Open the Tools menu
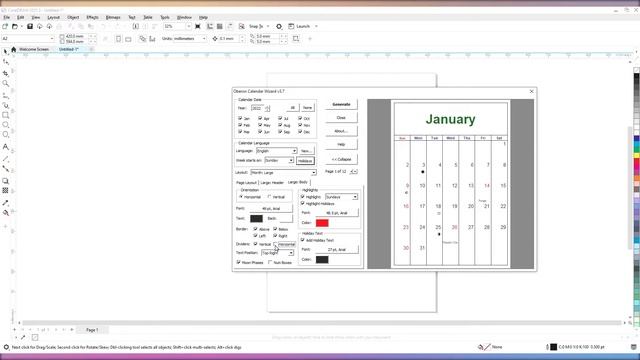The height and width of the screenshot is (360, 640). [x=164, y=18]
